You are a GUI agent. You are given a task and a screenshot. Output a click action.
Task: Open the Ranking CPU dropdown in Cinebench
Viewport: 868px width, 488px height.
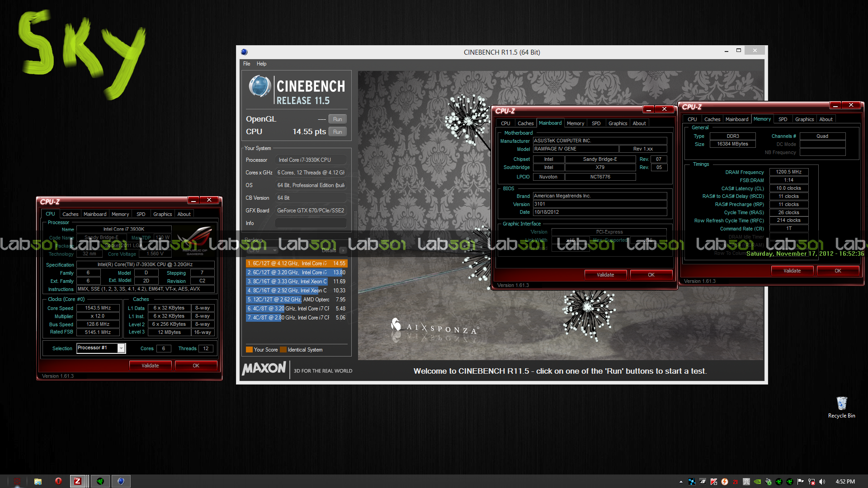(x=262, y=250)
